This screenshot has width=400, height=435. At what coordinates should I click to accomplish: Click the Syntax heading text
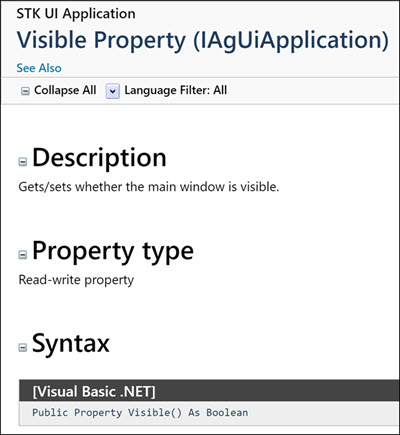[x=71, y=343]
